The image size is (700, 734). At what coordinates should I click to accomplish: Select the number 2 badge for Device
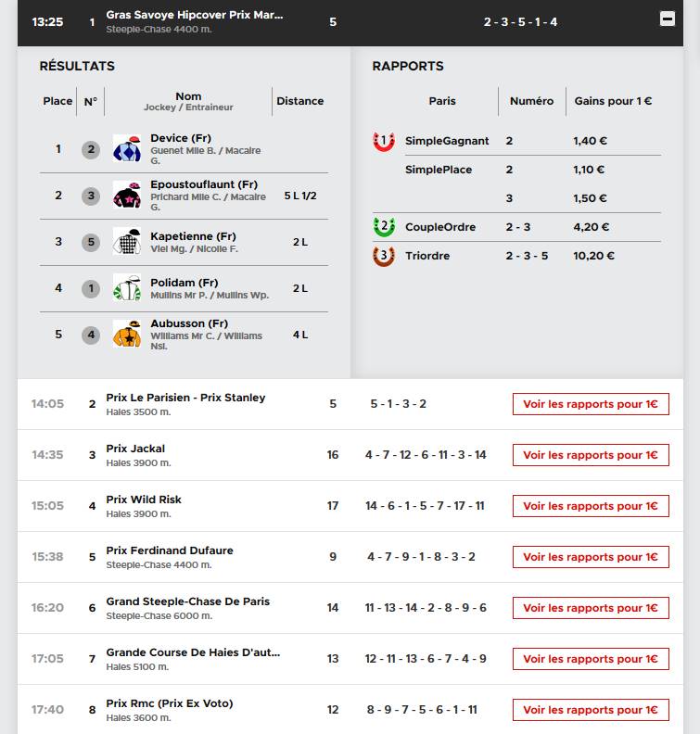(x=91, y=149)
